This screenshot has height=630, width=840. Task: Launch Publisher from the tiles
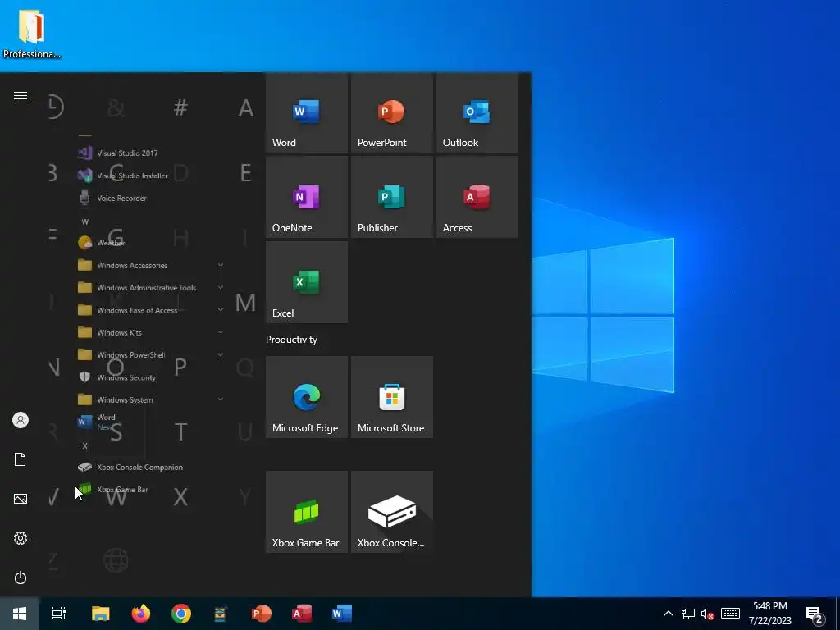[391, 197]
